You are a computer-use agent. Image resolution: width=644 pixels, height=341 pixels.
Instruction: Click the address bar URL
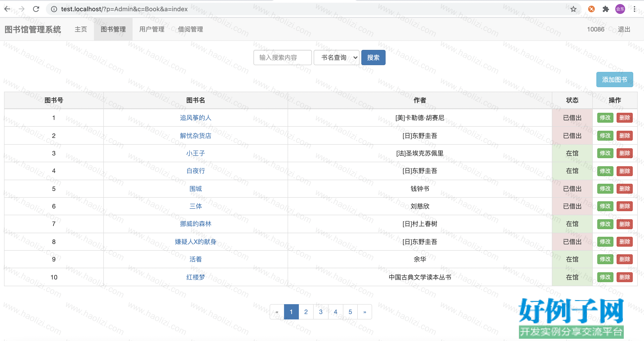pyautogui.click(x=124, y=9)
